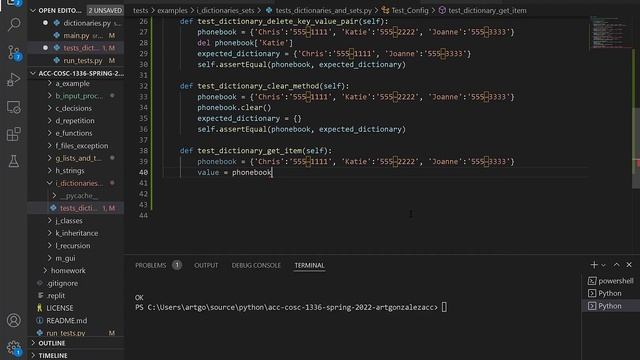640x360 pixels.
Task: Open the terminal launch profile dropdown
Action: coord(603,265)
